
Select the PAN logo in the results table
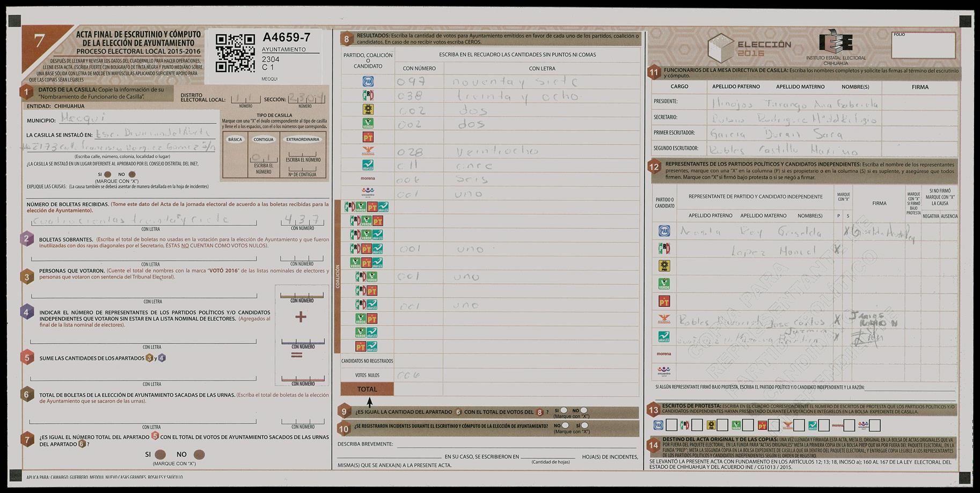point(368,82)
